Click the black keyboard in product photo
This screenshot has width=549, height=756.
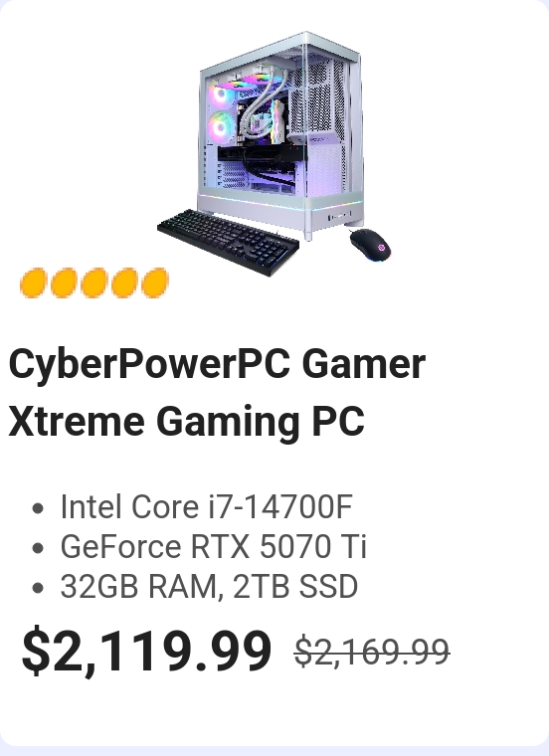(x=229, y=242)
